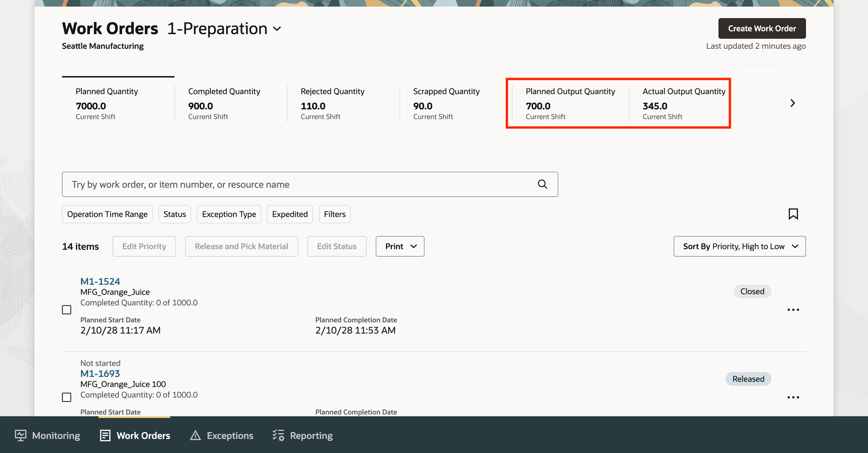Select checkbox for work order M1-1693
The width and height of the screenshot is (868, 453).
[67, 397]
